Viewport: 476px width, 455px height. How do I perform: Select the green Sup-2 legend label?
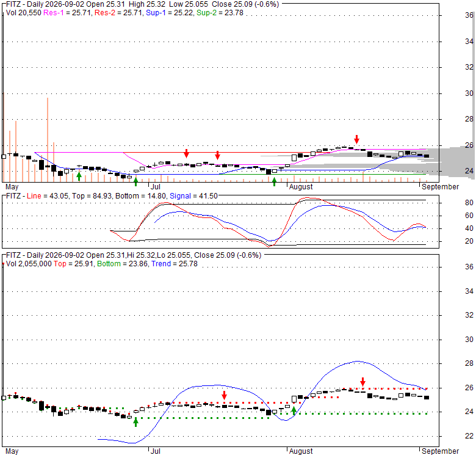click(x=206, y=13)
